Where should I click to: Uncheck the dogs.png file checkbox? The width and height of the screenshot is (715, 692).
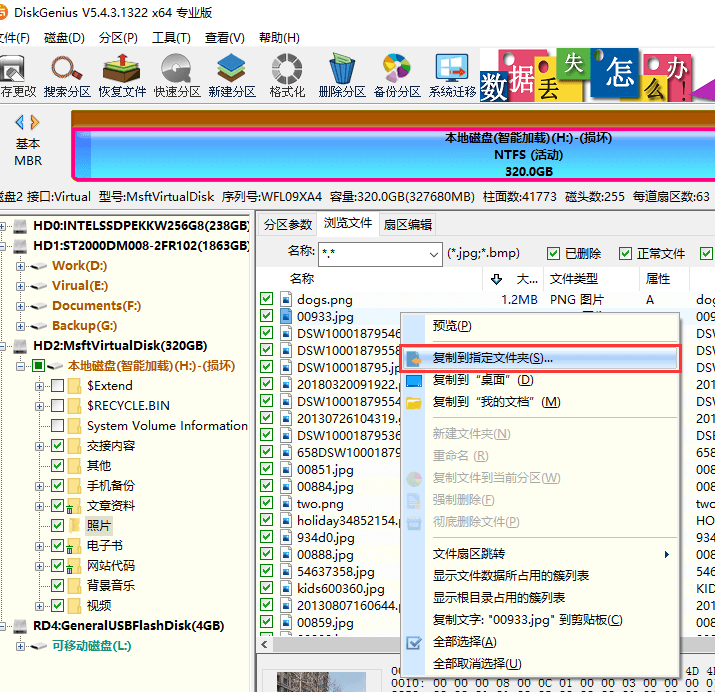click(x=267, y=299)
